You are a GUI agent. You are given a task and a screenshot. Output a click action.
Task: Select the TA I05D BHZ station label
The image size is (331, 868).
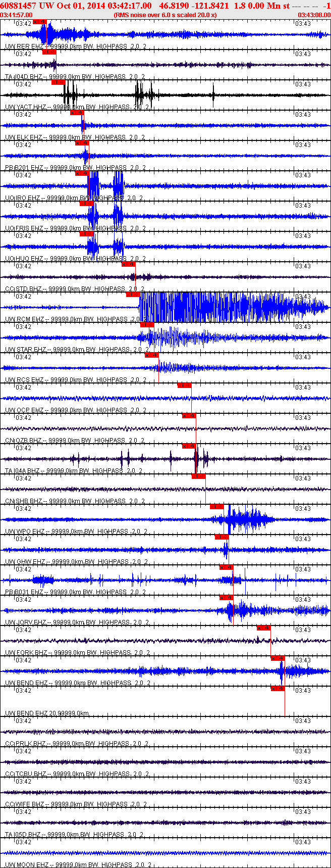[75, 834]
